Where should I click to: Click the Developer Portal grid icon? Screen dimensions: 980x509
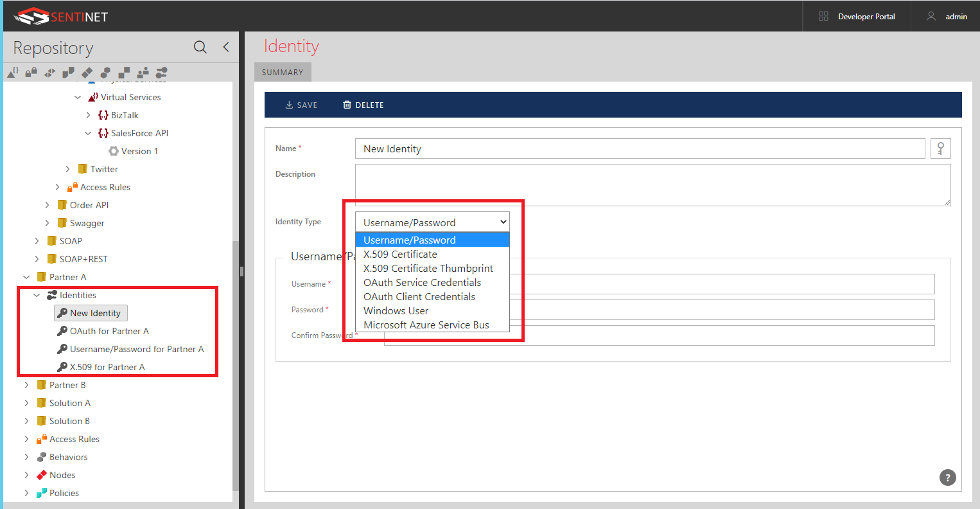(x=823, y=16)
